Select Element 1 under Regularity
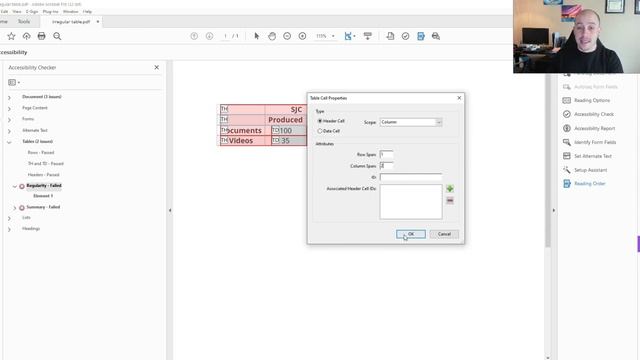This screenshot has width=640, height=360. coord(43,196)
